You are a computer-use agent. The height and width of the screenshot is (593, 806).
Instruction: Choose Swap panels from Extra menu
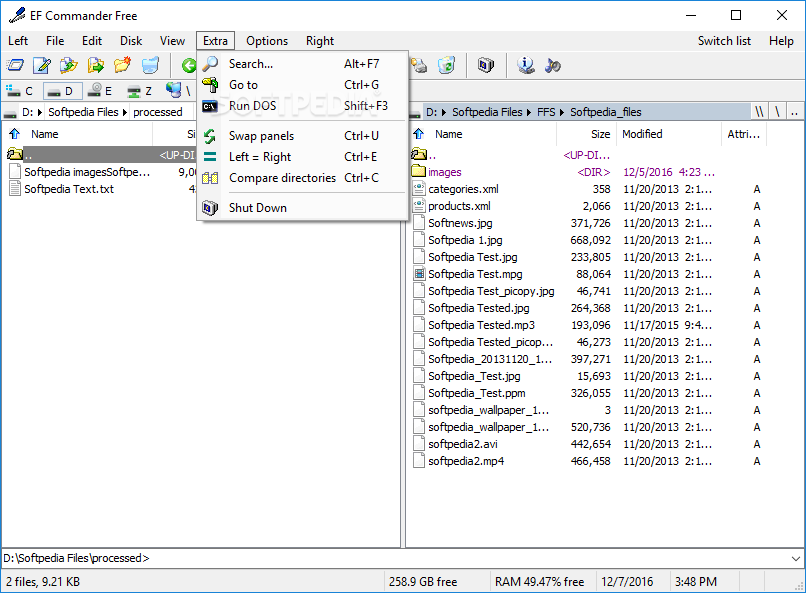coord(302,136)
